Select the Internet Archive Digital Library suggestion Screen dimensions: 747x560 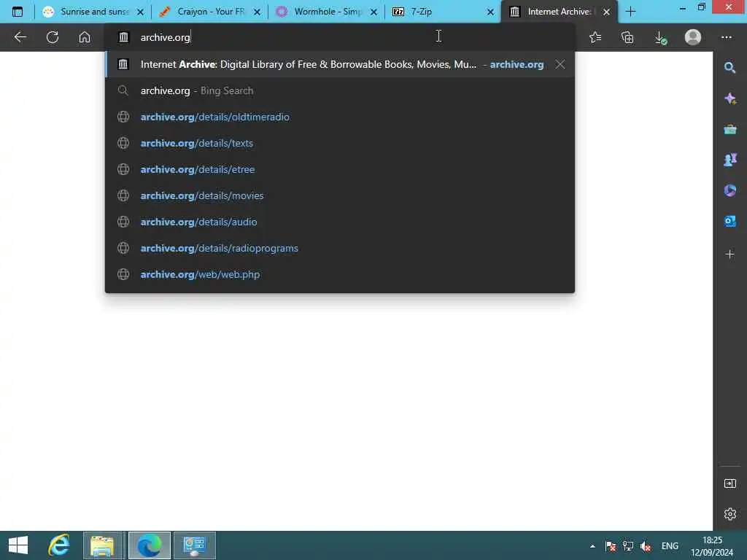click(x=340, y=64)
